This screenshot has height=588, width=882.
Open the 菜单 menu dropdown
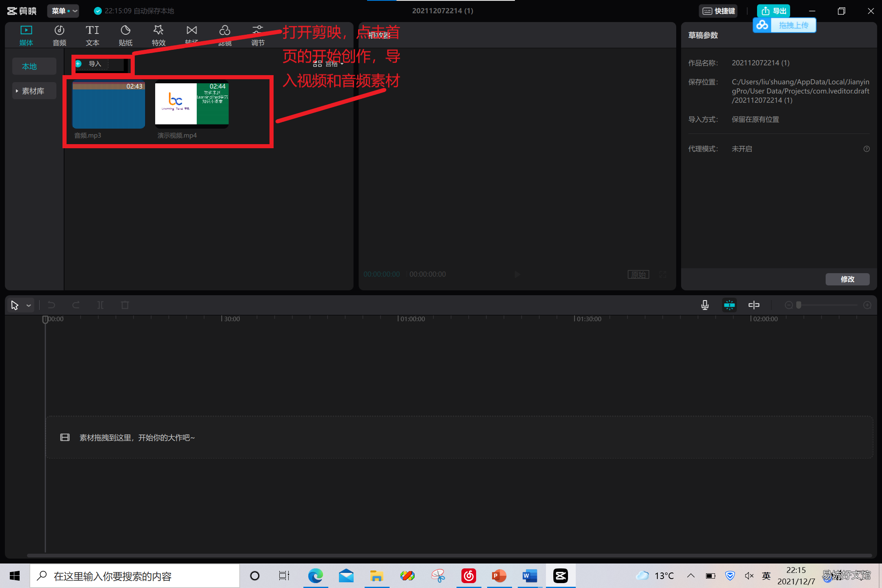tap(64, 11)
